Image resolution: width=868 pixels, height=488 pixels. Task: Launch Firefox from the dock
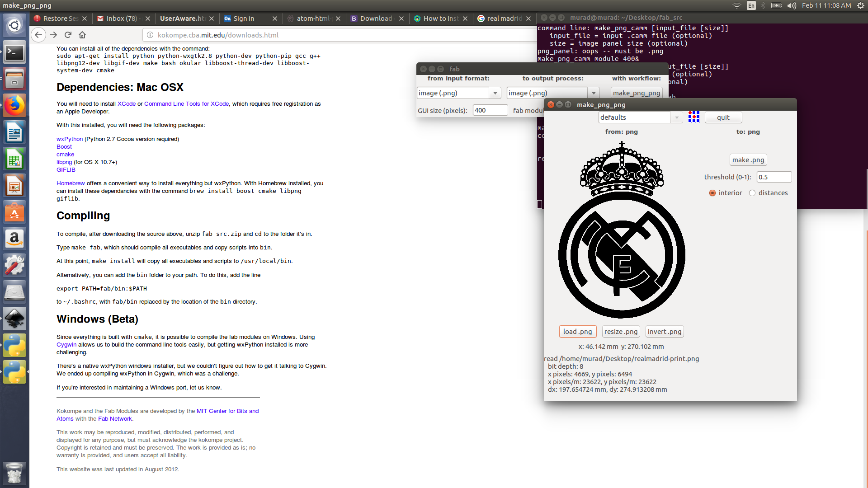[x=14, y=106]
